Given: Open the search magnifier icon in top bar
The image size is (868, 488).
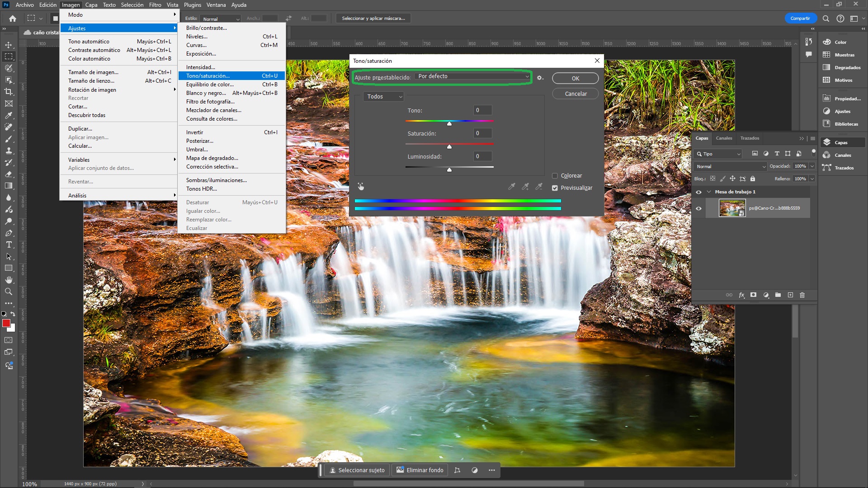Looking at the screenshot, I should click(x=826, y=19).
